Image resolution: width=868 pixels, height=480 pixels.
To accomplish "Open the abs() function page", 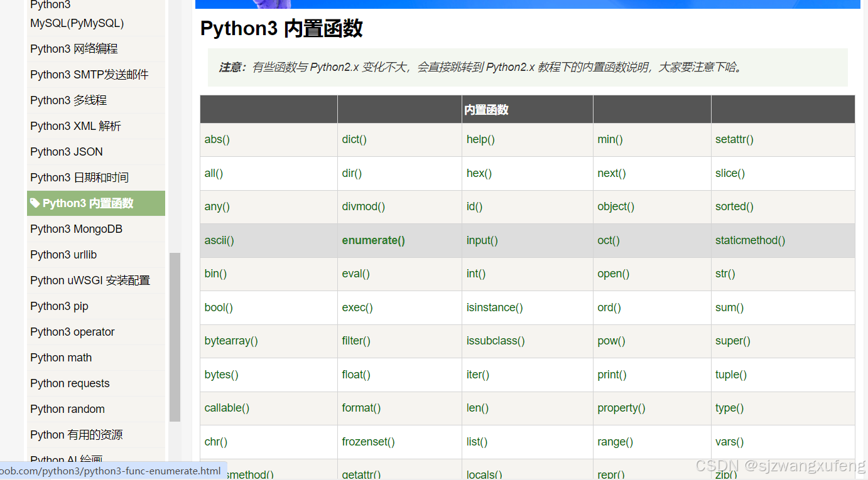I will tap(217, 139).
